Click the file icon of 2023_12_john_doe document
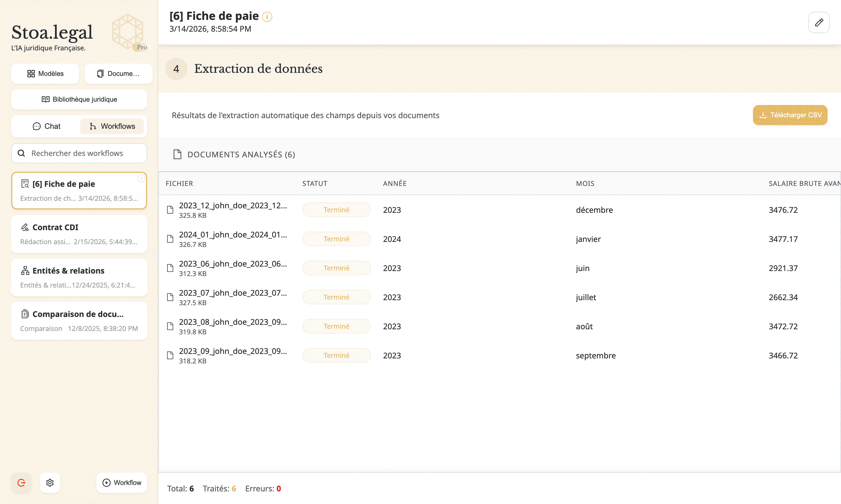 pos(170,210)
